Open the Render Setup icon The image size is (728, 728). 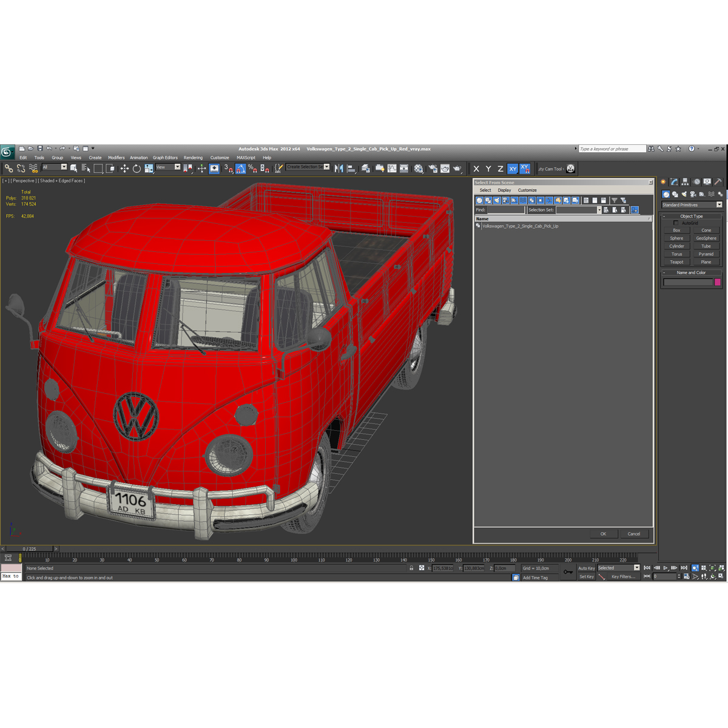pos(433,168)
